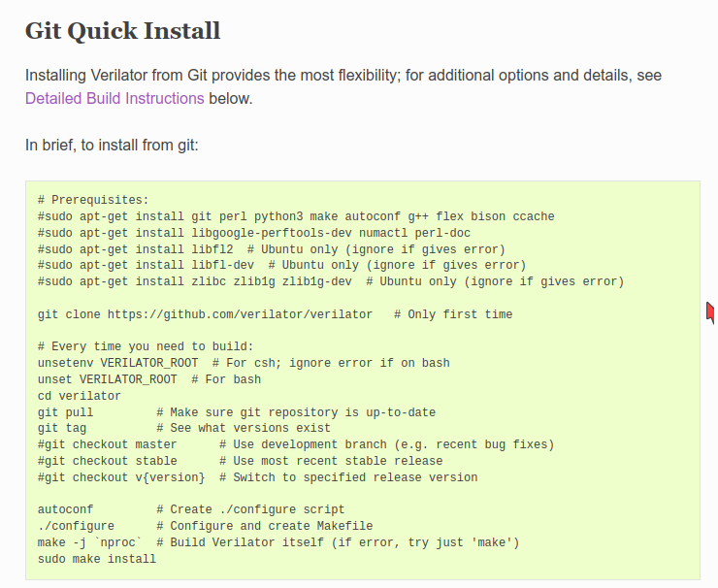Click the unsetenv VERILATOR_ROOT line
718x588 pixels.
tap(244, 363)
